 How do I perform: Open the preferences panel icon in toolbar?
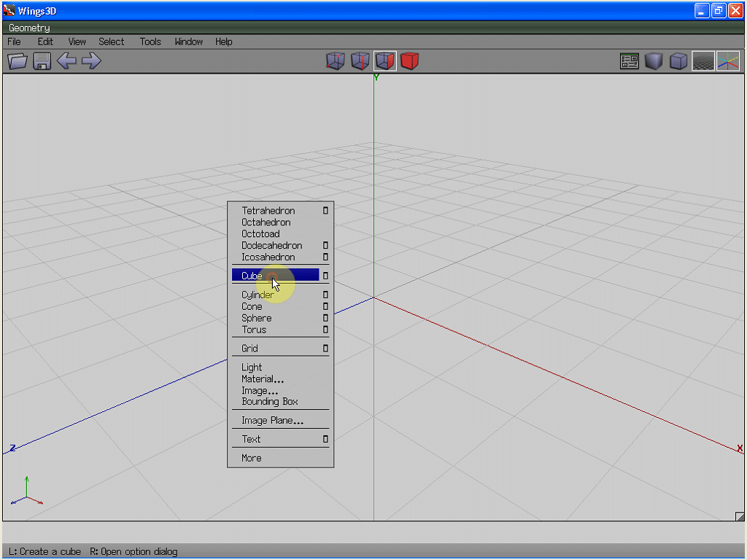pos(629,61)
